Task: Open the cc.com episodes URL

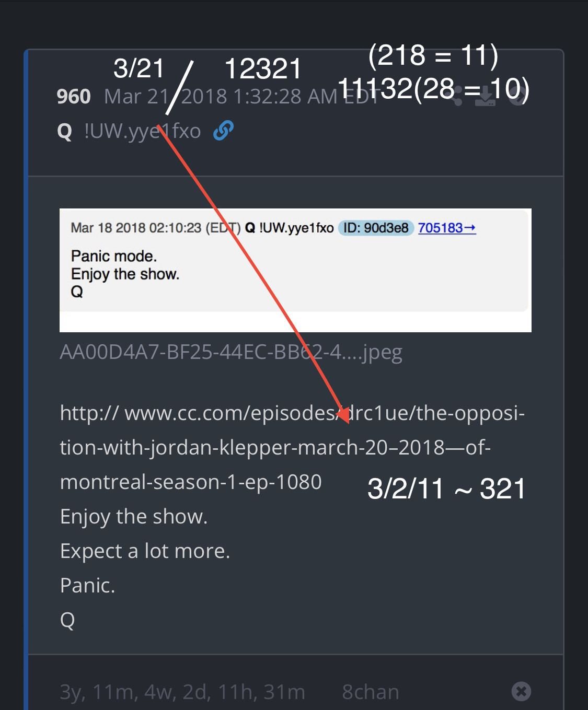Action: click(293, 447)
